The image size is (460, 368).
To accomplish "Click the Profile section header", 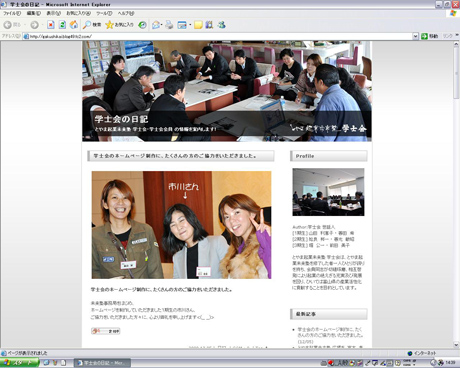I will [329, 156].
